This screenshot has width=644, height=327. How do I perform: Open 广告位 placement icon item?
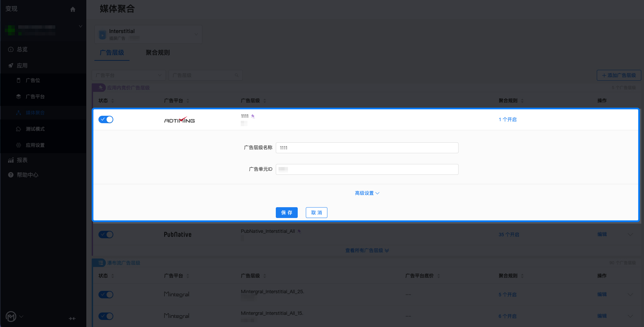tap(19, 80)
